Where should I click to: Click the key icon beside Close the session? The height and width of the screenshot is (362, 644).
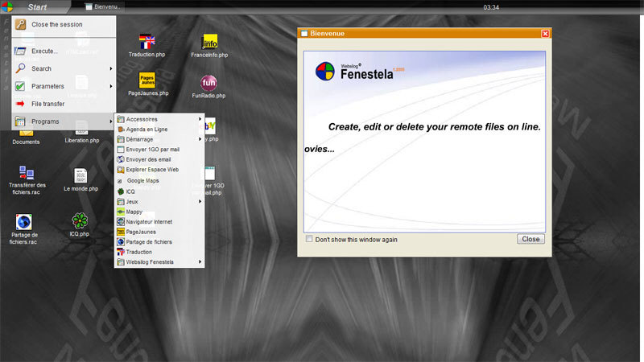[21, 24]
